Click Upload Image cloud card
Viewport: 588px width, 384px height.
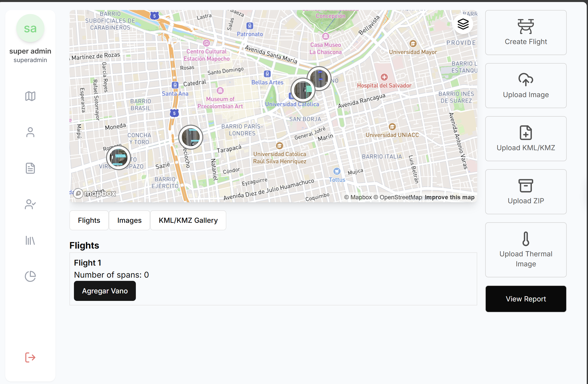[526, 86]
